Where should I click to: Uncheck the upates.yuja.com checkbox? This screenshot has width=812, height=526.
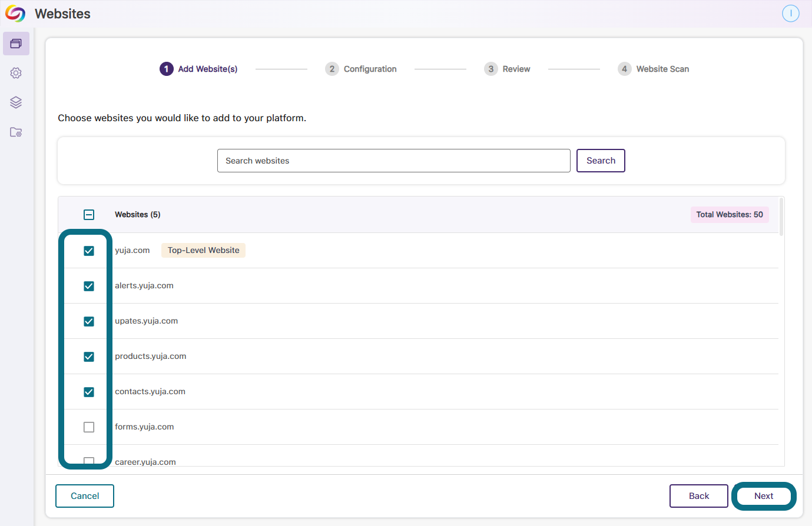coord(89,321)
